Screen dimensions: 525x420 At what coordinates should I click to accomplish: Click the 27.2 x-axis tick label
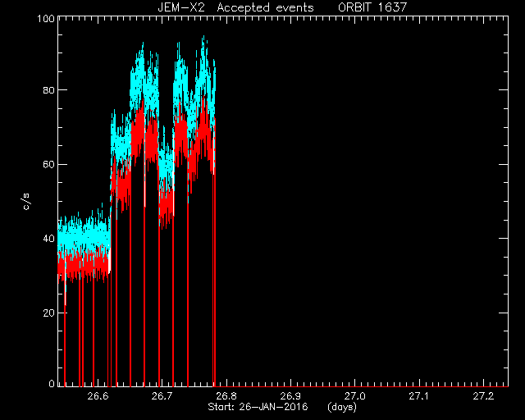pyautogui.click(x=483, y=396)
